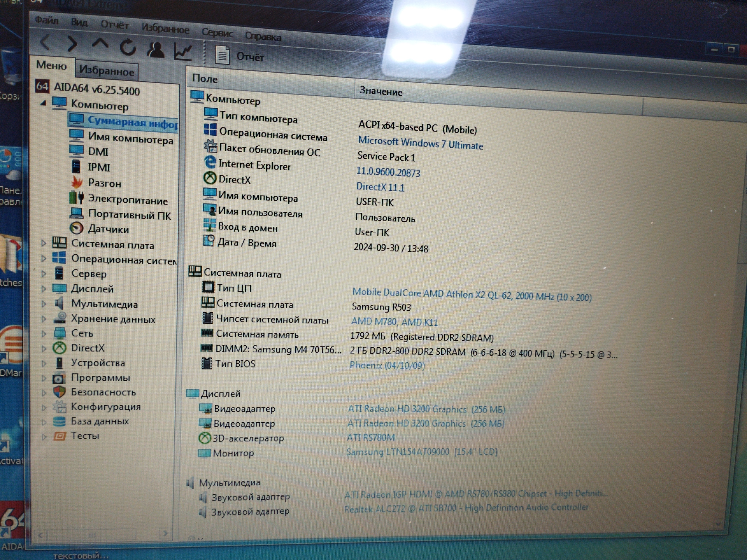Open the Справка menu

(x=263, y=37)
